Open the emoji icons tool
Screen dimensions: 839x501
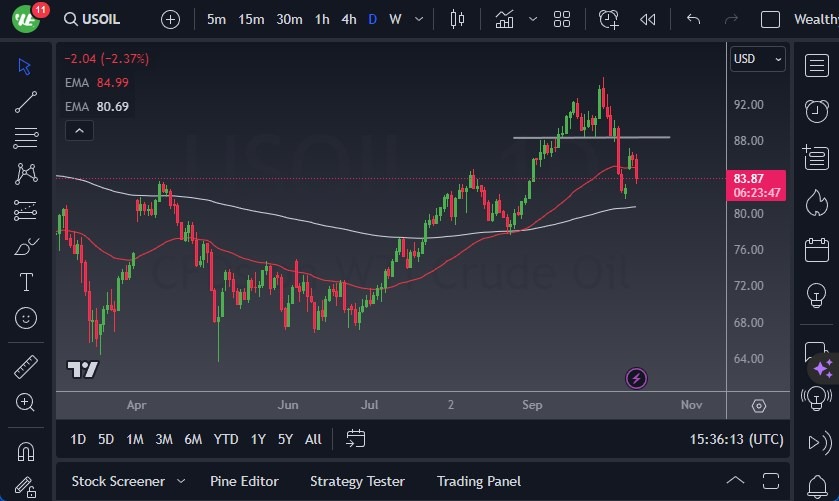(26, 318)
